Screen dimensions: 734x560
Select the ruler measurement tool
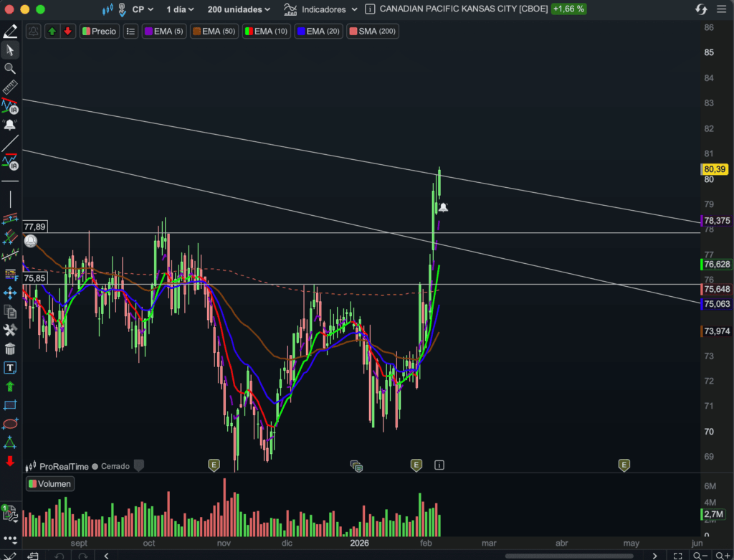[10, 87]
